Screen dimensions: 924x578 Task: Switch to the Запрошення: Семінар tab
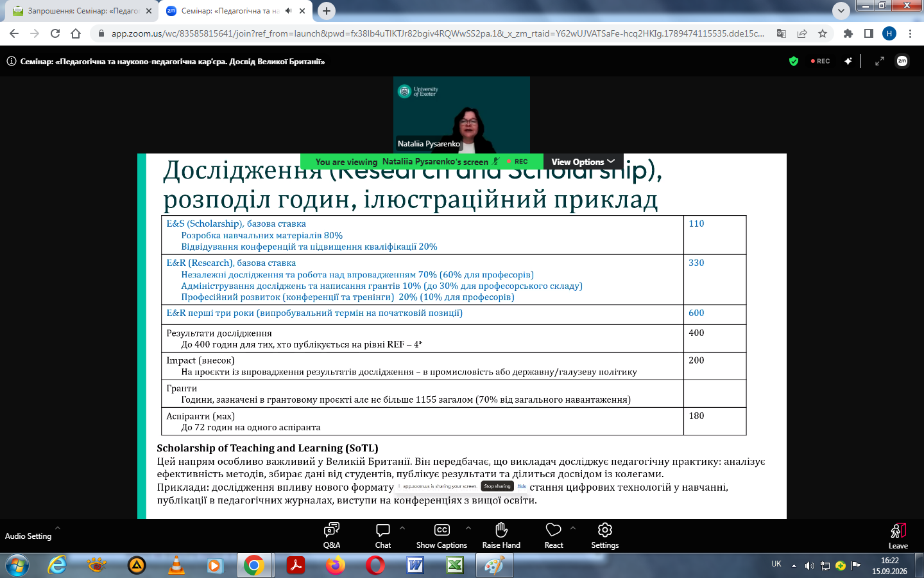(83, 11)
